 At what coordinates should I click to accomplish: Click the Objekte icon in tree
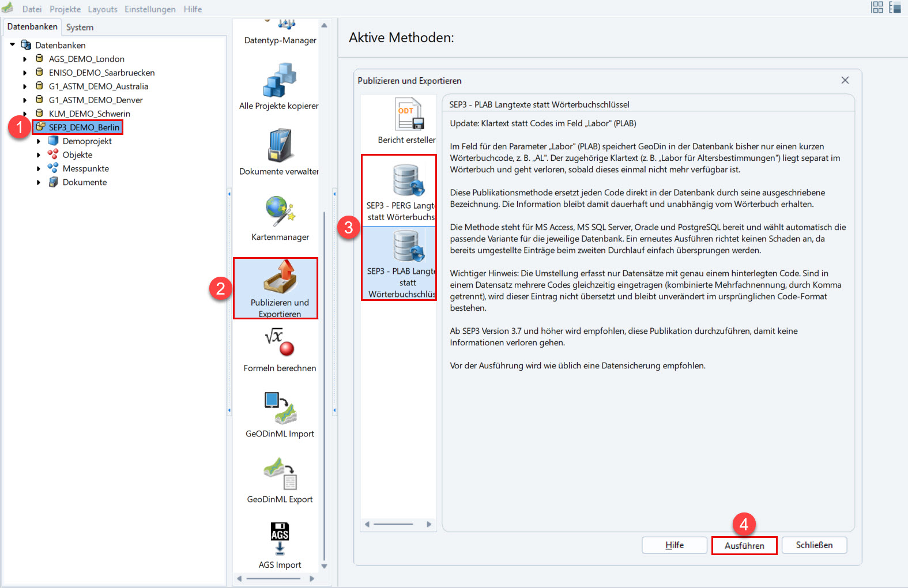tap(53, 154)
